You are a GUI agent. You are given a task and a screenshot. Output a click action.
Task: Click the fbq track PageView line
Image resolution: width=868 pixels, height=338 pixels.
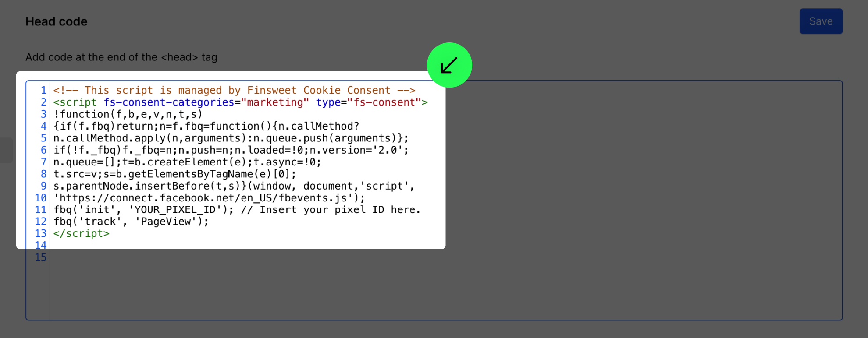pyautogui.click(x=131, y=222)
